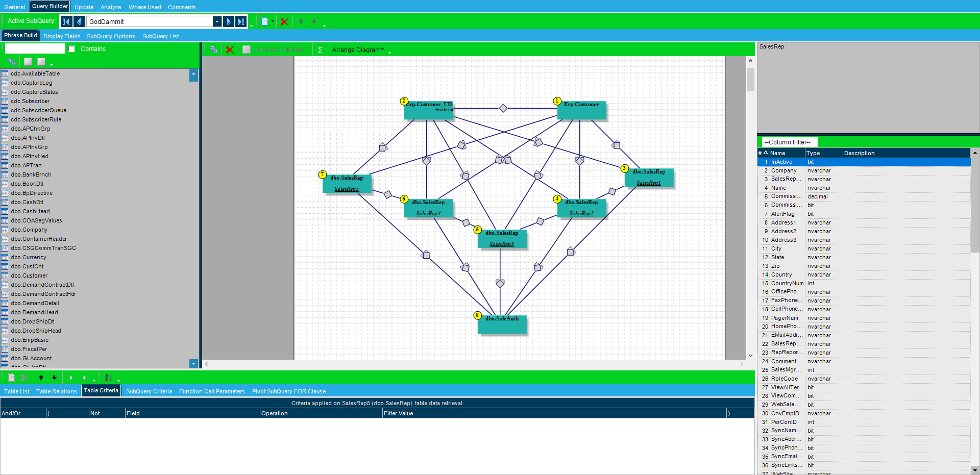Go to last subquery arrow
Viewport: 980px width, 475px height.
click(x=241, y=21)
